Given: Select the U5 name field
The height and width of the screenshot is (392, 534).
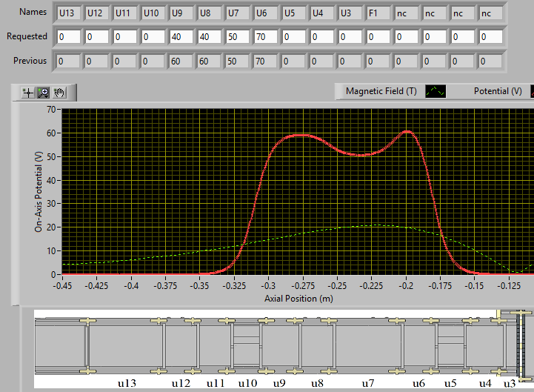Looking at the screenshot, I should pos(294,13).
